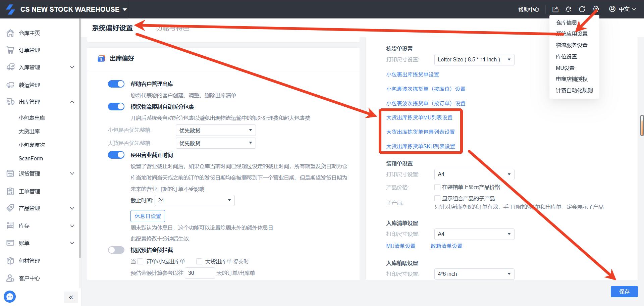Click the refresh icon in top bar

(582, 9)
